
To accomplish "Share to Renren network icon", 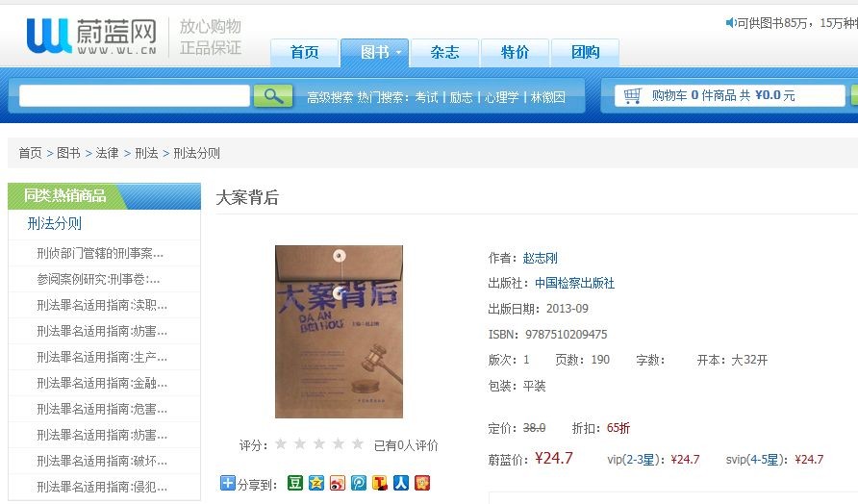I will [x=401, y=483].
